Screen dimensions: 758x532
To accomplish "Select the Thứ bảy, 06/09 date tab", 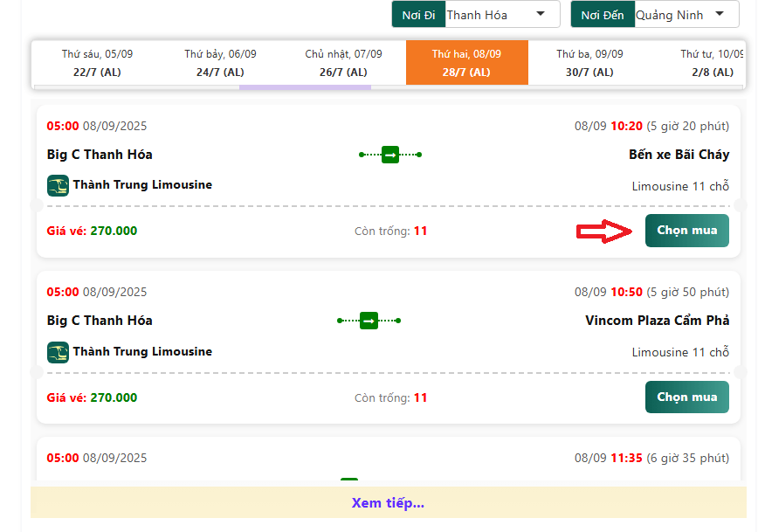I will click(x=220, y=63).
